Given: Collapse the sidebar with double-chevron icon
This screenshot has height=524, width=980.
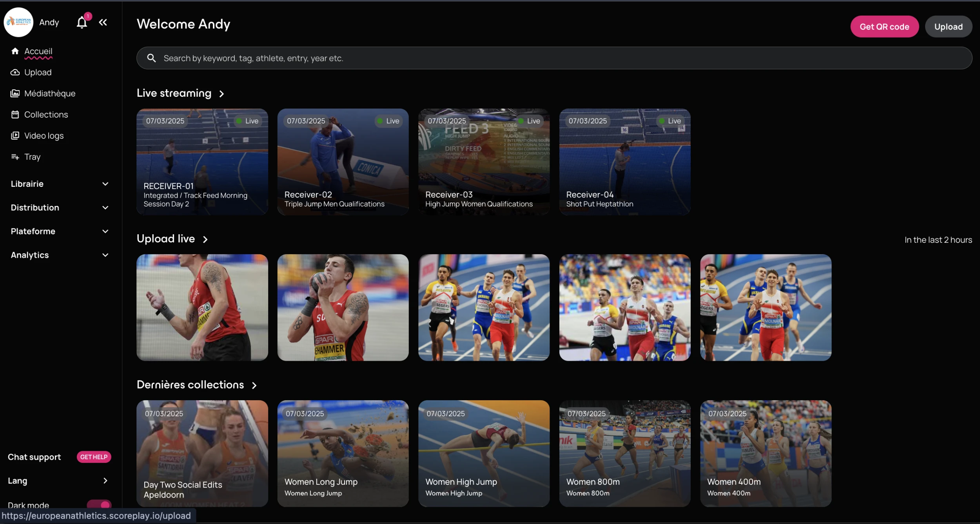Looking at the screenshot, I should pyautogui.click(x=103, y=22).
